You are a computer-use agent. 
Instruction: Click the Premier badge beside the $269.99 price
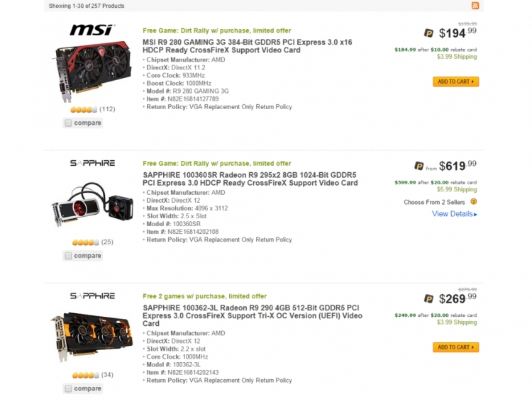[429, 298]
